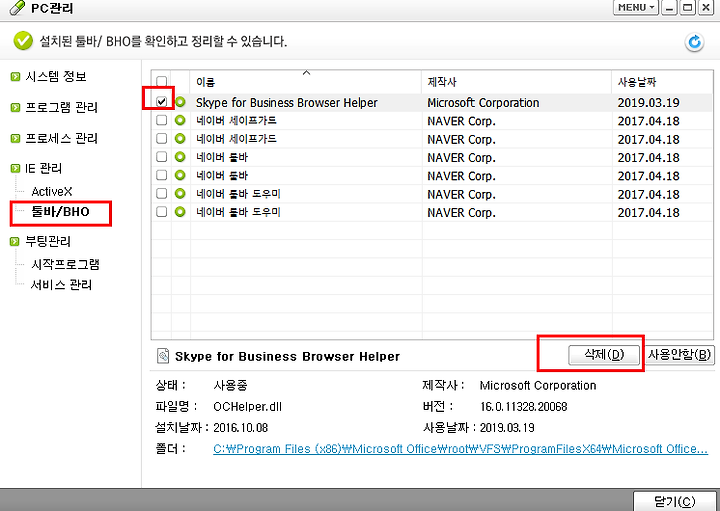This screenshot has height=511, width=720.
Task: Click the document icon beside Skype detail title
Action: click(x=163, y=356)
